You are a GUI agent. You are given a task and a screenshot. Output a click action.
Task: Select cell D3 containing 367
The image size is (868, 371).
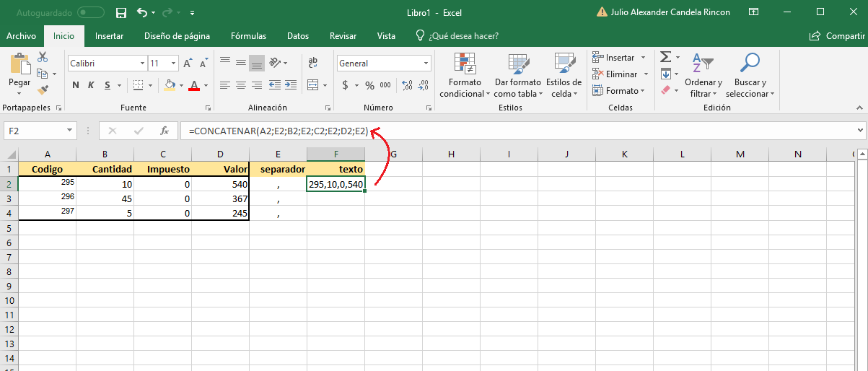tap(220, 198)
